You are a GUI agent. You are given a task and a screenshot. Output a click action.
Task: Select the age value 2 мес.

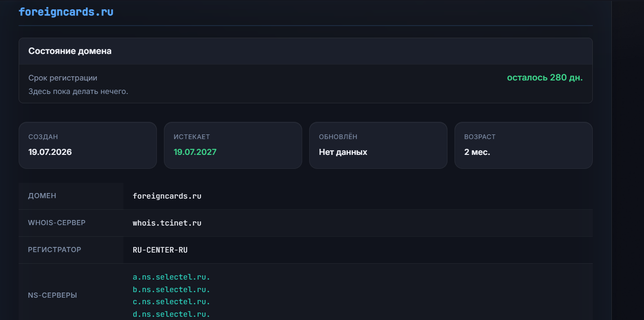click(x=477, y=152)
